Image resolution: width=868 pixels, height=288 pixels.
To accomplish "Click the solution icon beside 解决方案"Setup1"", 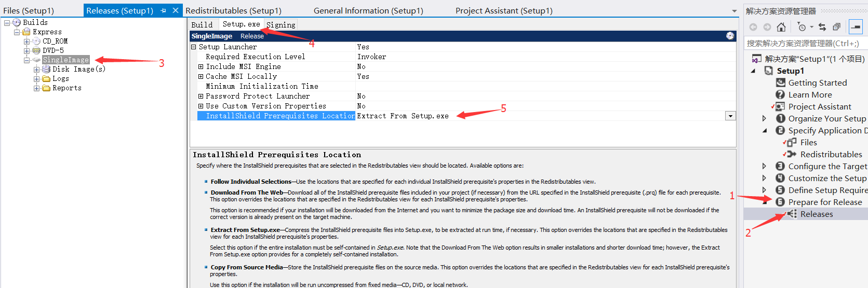I will point(757,59).
